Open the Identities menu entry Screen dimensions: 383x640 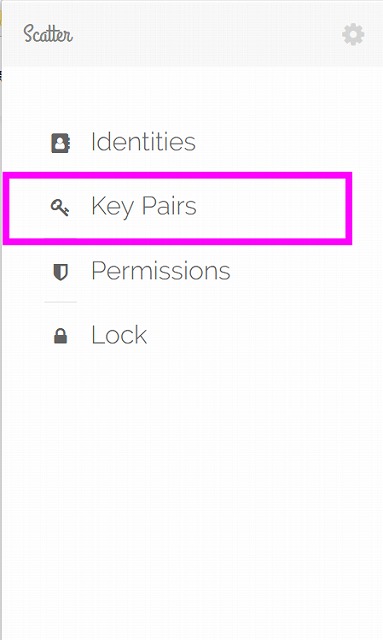[178, 142]
